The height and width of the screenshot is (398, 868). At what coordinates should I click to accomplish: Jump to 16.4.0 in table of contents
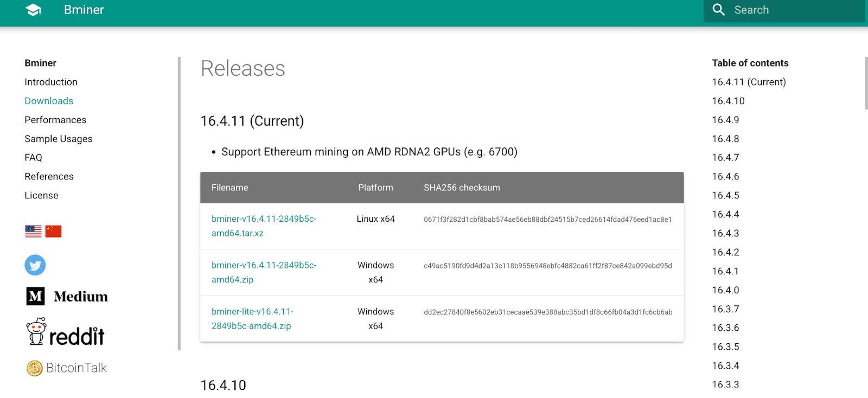[725, 290]
